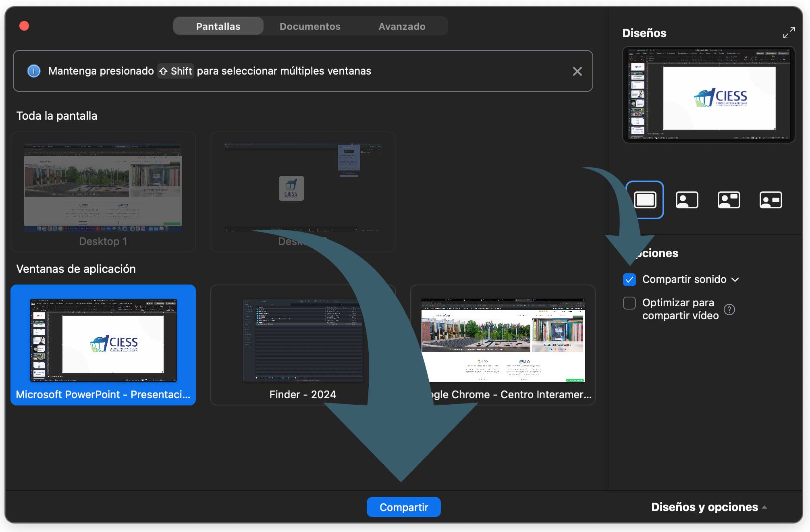This screenshot has height=532, width=810.
Task: Open the Documentos tab
Action: tap(310, 26)
